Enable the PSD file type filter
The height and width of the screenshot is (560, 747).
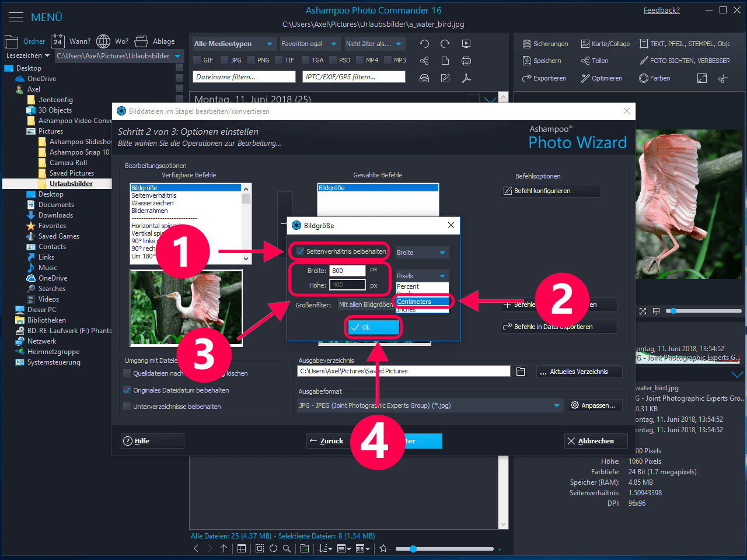click(x=333, y=60)
